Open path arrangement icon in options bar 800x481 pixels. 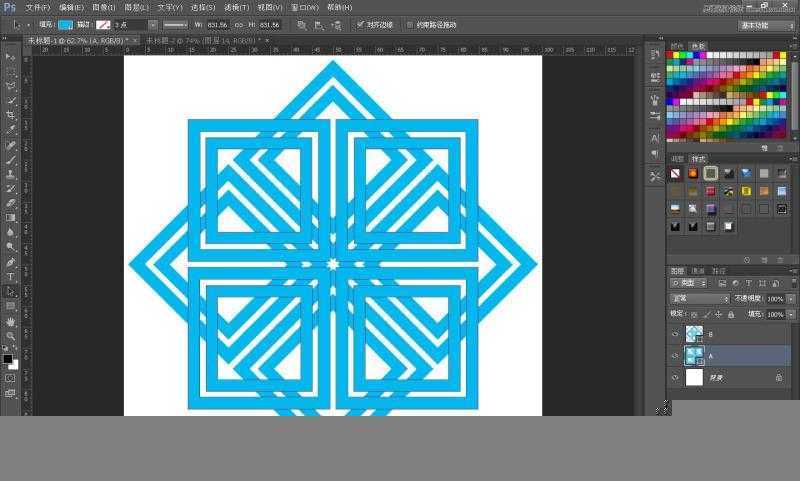337,25
